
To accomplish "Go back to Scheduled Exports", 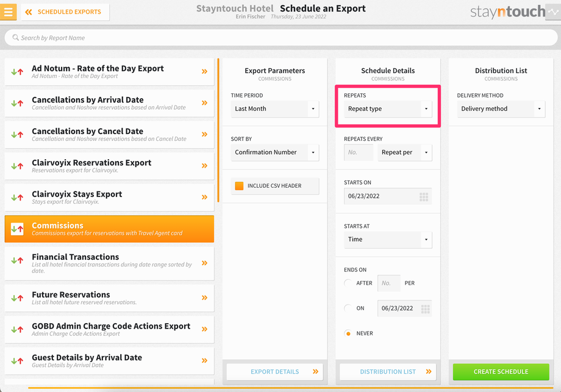I will tap(65, 12).
